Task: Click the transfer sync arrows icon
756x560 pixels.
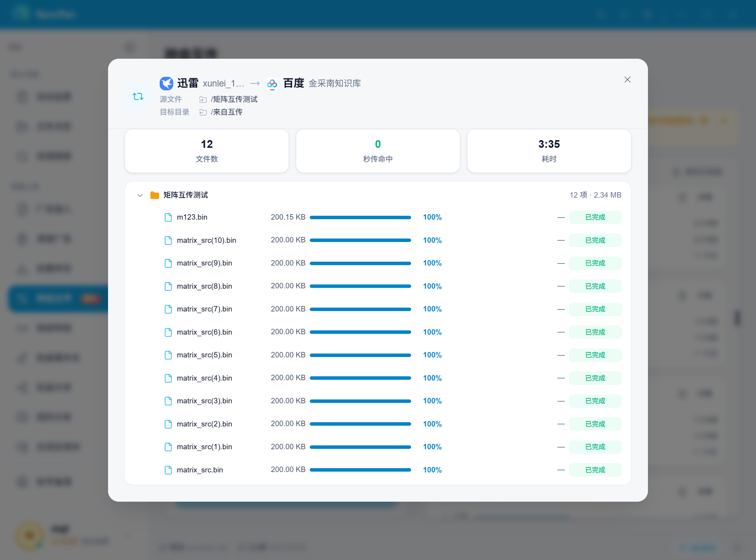Action: pos(138,96)
